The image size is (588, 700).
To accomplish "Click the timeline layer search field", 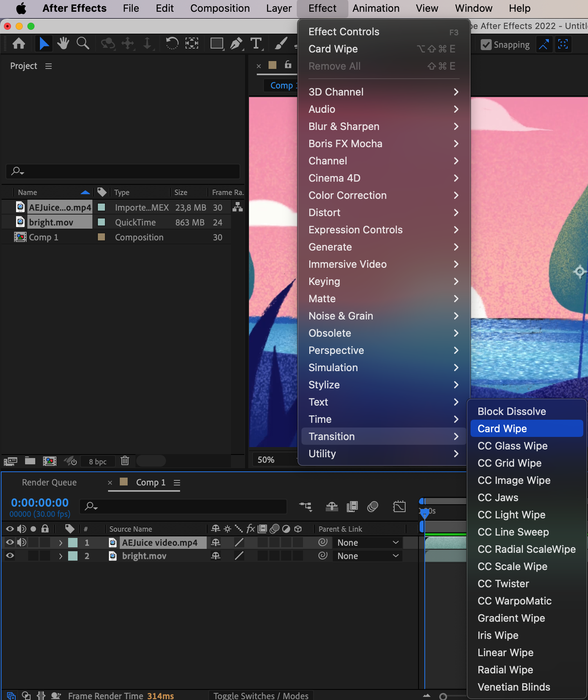I will 183,506.
